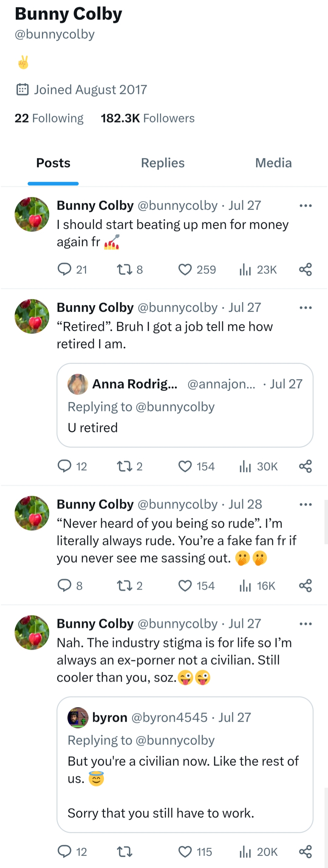The image size is (328, 868).
Task: Switch to the Media tab
Action: [273, 163]
